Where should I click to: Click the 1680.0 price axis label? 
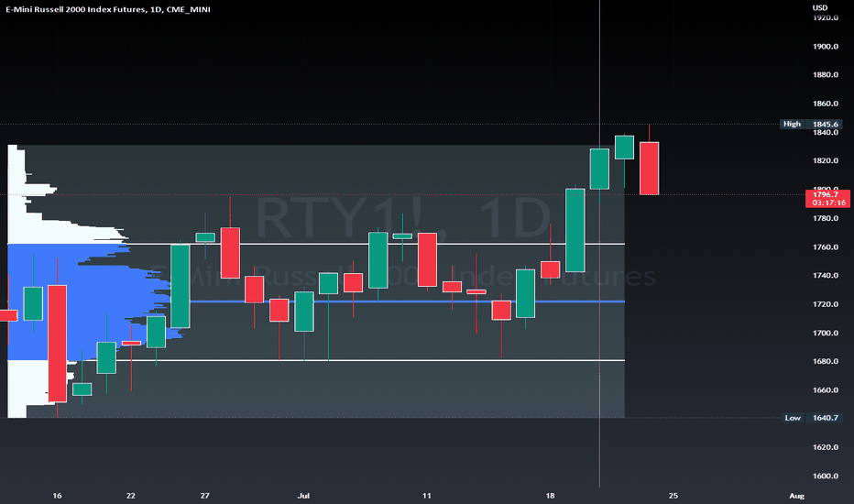(825, 361)
